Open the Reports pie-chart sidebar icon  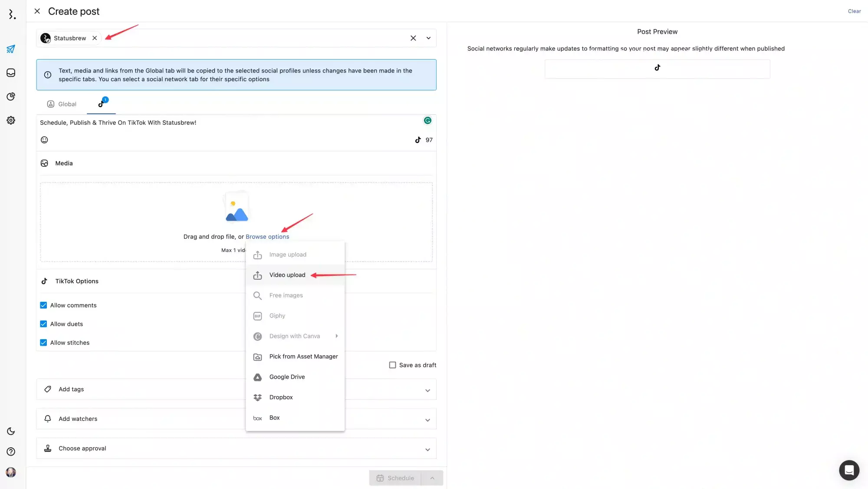(11, 96)
